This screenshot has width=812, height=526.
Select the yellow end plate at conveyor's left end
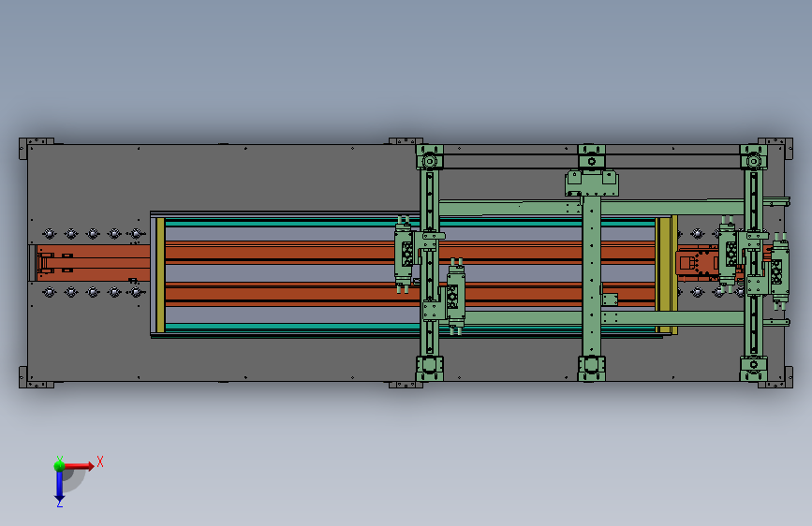coord(160,275)
